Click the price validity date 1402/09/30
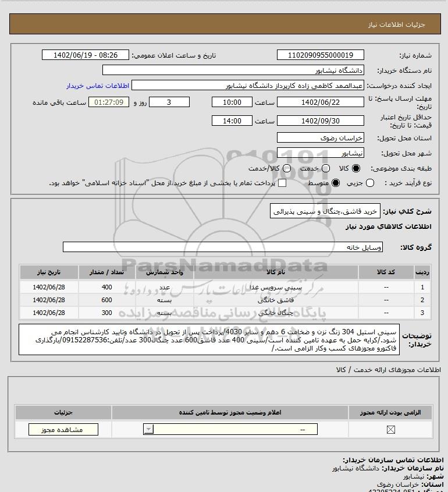This screenshot has height=492, width=448. [x=321, y=121]
